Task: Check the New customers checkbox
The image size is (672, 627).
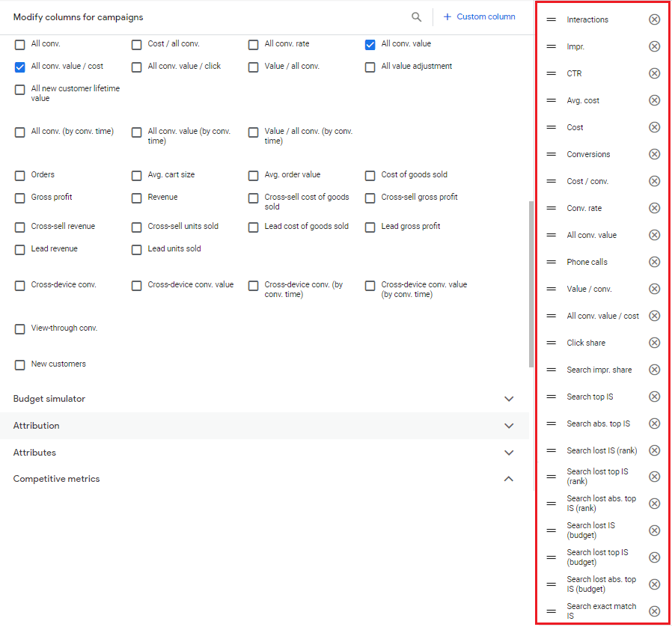Action: (19, 364)
